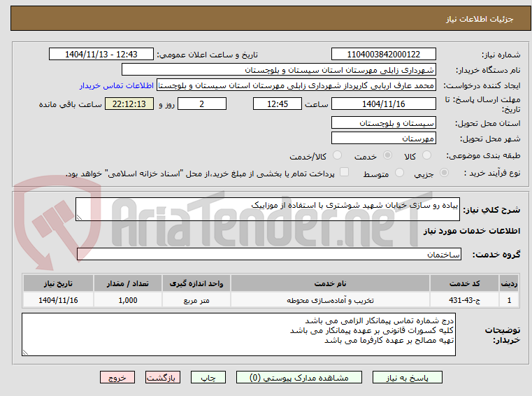Select the خدمت radio button
This screenshot has width=532, height=396.
[387, 155]
